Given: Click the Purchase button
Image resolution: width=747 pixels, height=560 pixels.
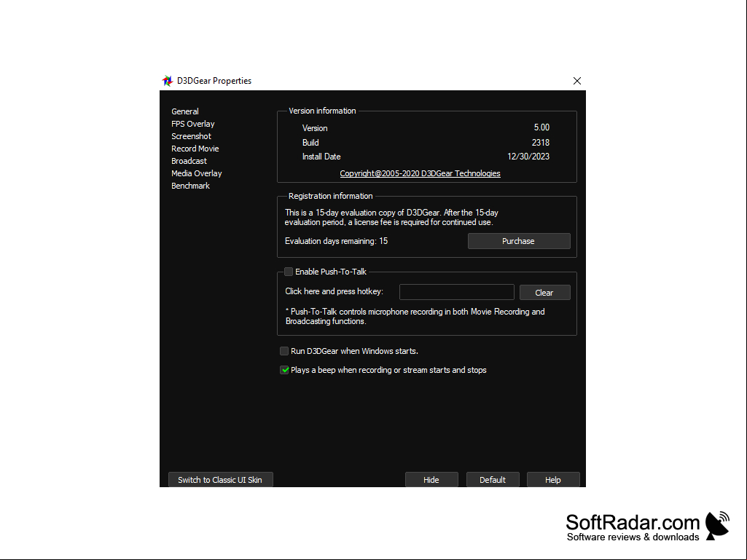Looking at the screenshot, I should 519,241.
